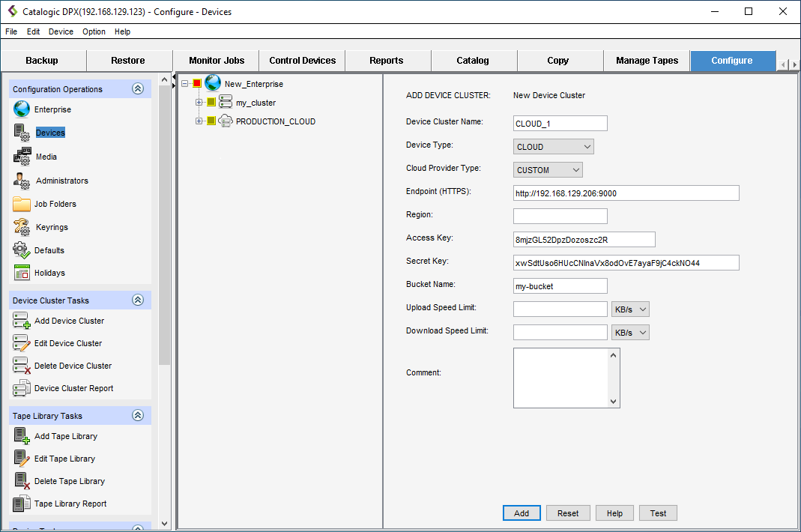This screenshot has height=532, width=801.
Task: Open Keyrings configuration icon
Action: 22,227
